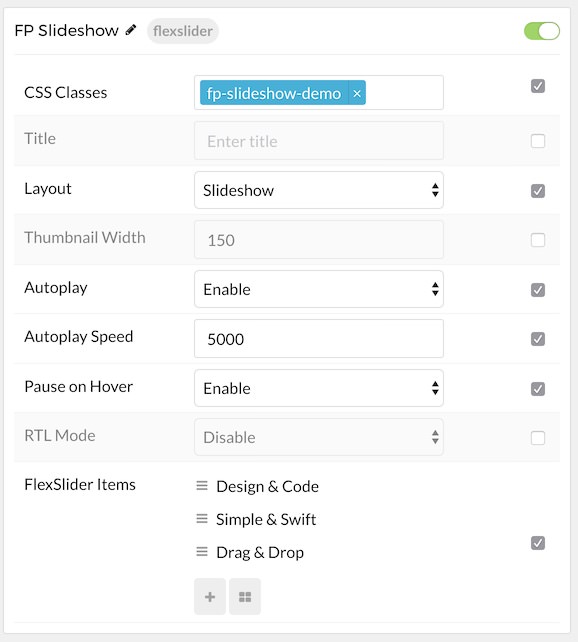Viewport: 578px width, 642px height.
Task: Toggle the FP Slideshow enabled switch
Action: 542,31
